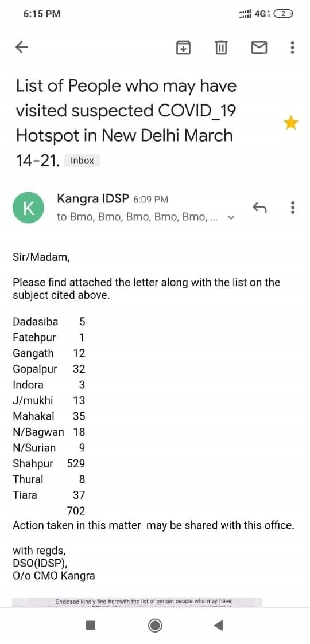Expand recipient details chevron

[x=231, y=218]
